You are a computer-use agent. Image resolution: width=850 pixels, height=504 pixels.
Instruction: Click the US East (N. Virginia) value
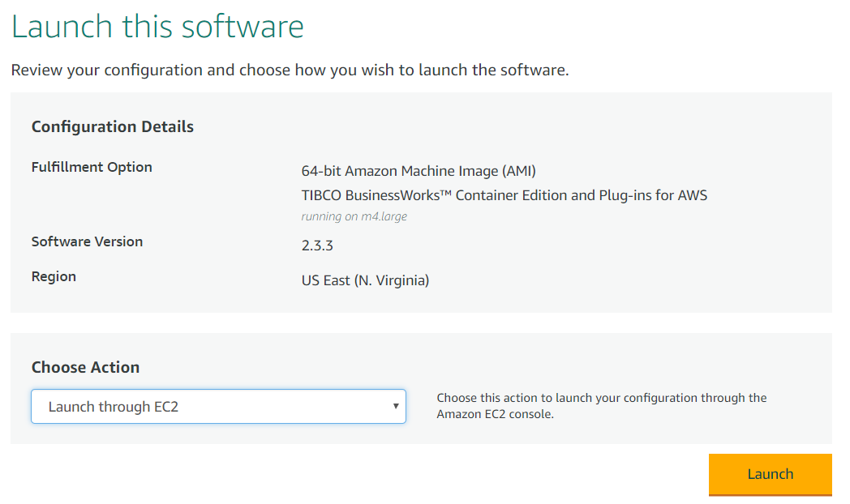pos(365,281)
